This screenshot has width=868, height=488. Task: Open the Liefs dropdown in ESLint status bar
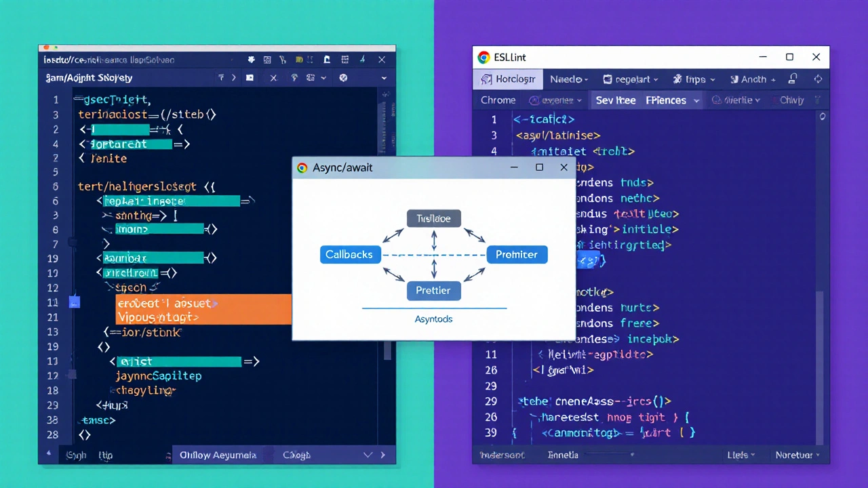[x=741, y=455]
